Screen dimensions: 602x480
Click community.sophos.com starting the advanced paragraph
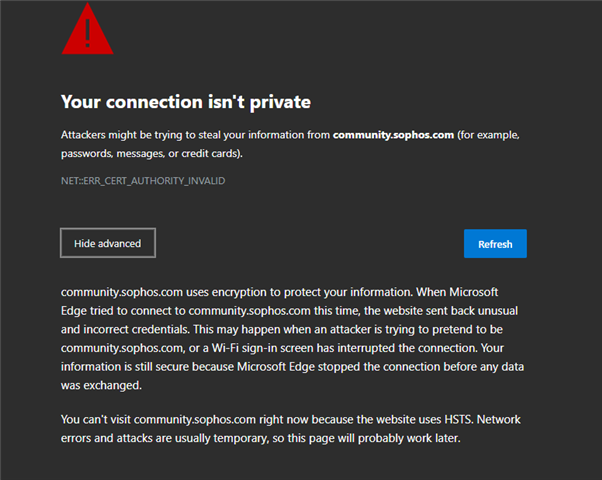coord(122,292)
